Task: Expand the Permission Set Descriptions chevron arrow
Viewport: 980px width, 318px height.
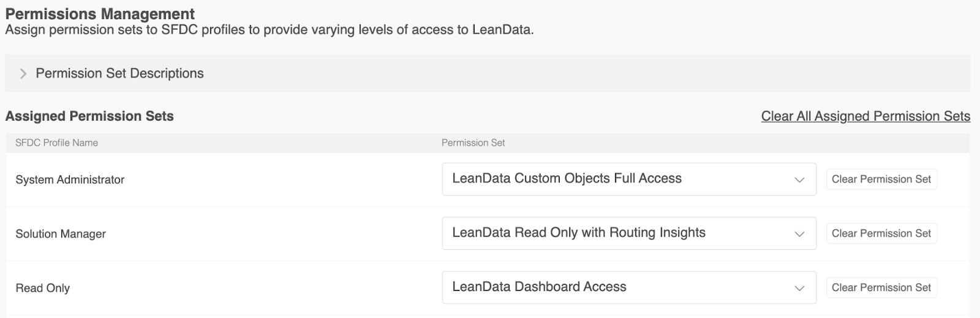Action: click(x=23, y=74)
